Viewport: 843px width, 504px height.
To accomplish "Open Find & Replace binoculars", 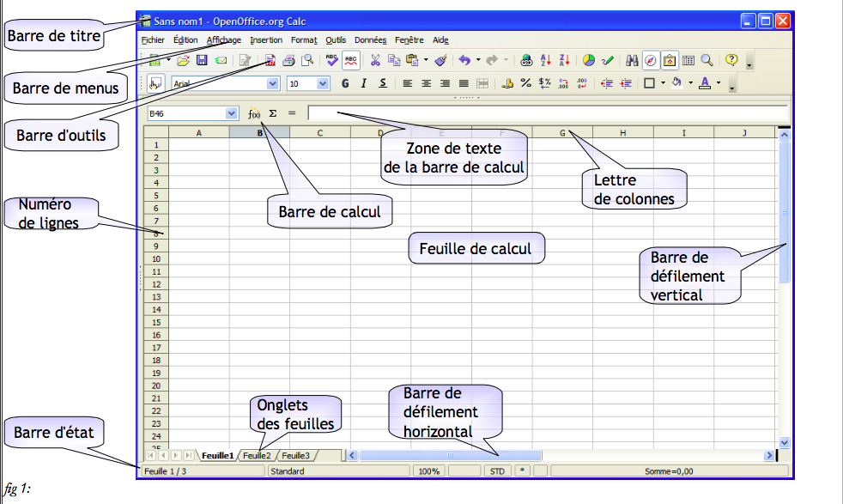I will (x=632, y=60).
